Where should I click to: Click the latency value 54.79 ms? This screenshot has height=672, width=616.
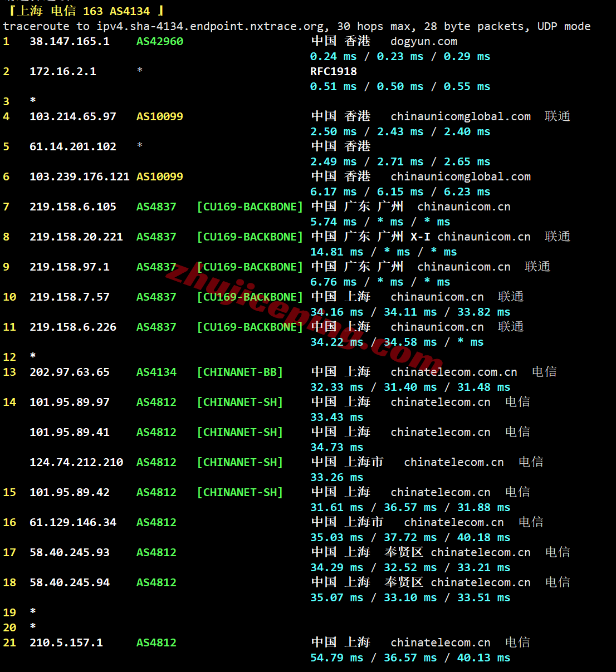[337, 658]
